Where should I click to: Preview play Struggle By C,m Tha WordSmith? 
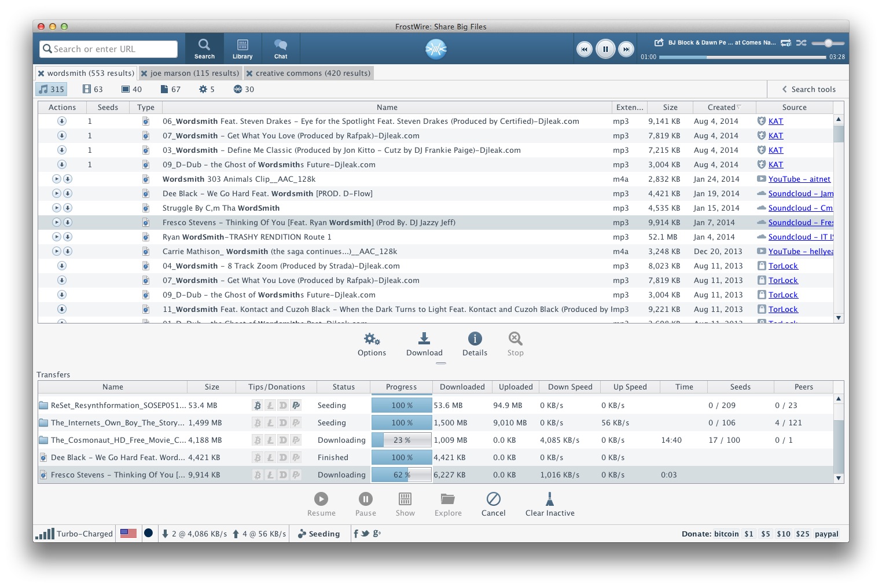pos(57,208)
